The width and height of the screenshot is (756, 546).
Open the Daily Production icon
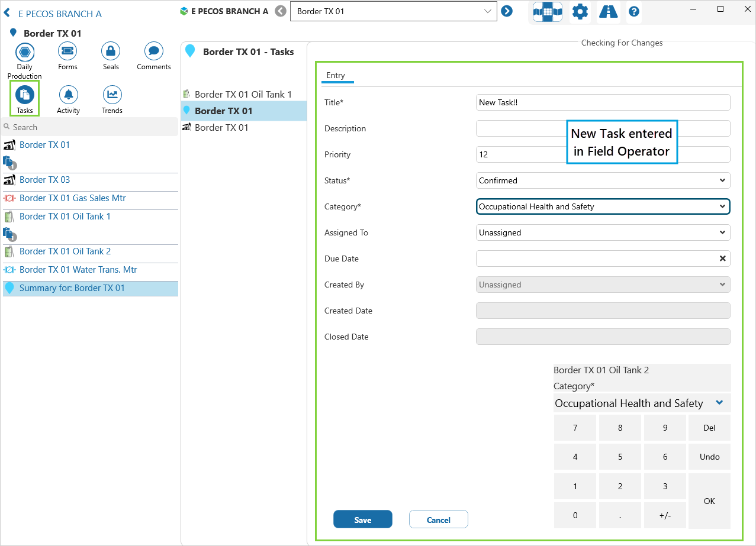point(24,52)
